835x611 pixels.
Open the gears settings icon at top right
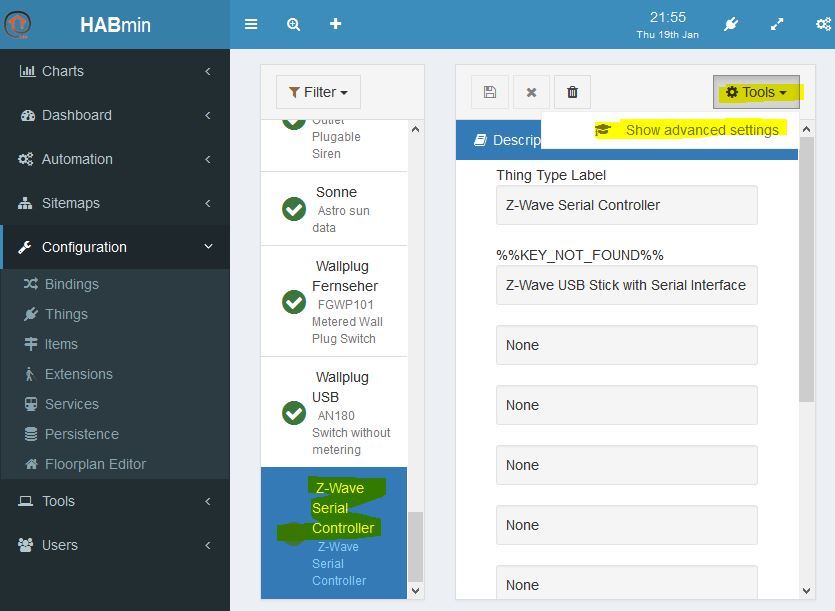[823, 25]
